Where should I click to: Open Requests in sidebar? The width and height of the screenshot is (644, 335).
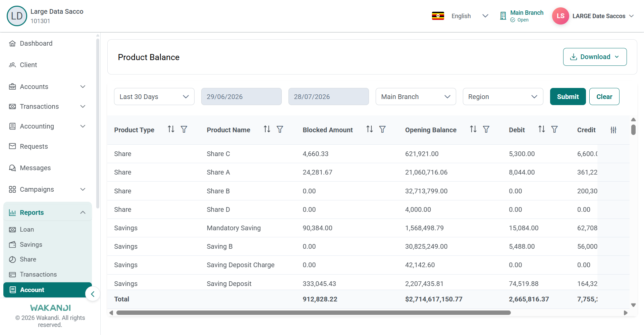click(x=48, y=146)
